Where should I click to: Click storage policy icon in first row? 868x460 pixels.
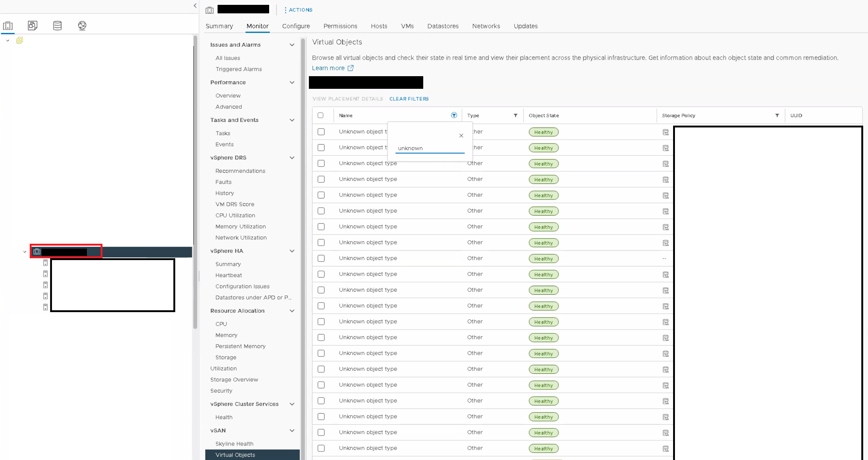pos(666,132)
